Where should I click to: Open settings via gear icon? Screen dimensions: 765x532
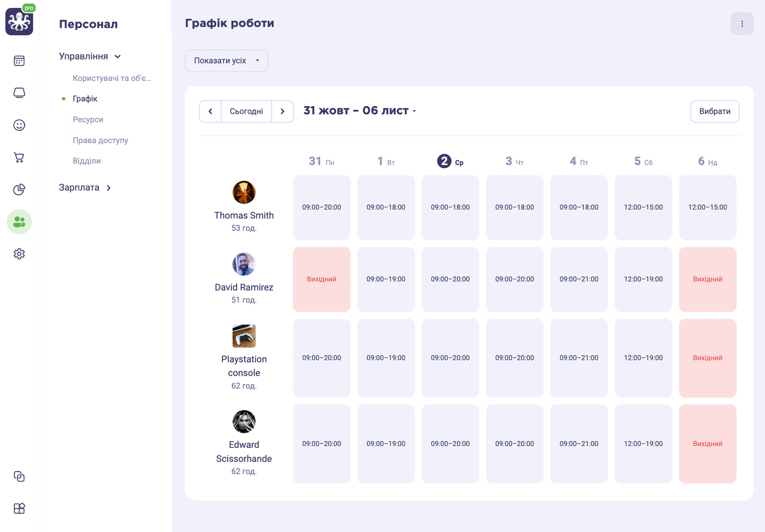coord(19,253)
